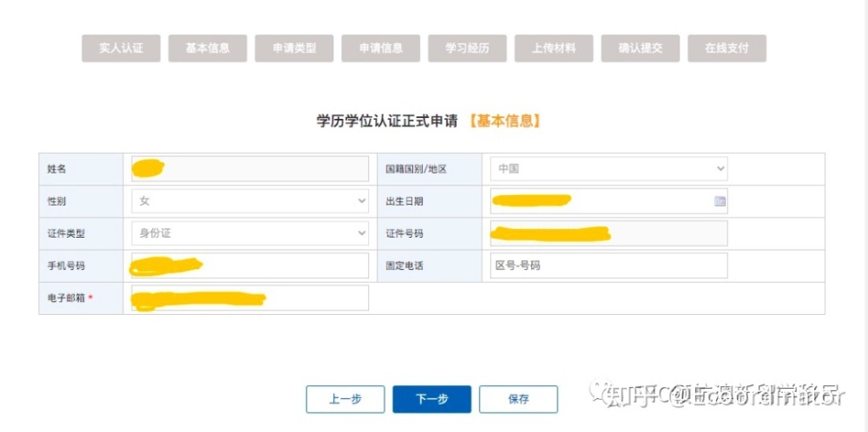Viewport: 868px width, 432px height.
Task: Click the 下一步 next step button
Action: pyautogui.click(x=431, y=399)
